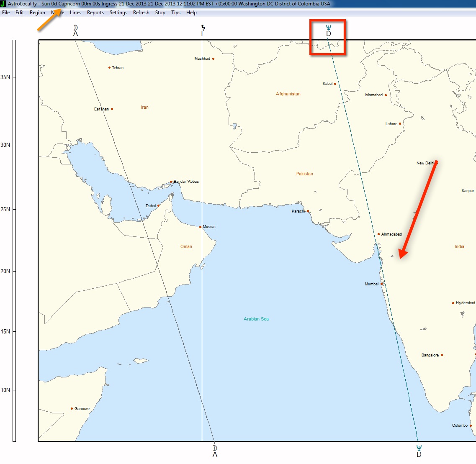Click the Moon glyph below the map
This screenshot has height=464, width=476.
(x=215, y=448)
